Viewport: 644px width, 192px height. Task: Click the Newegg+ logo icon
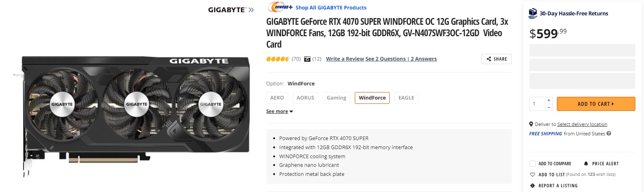pos(280,7)
